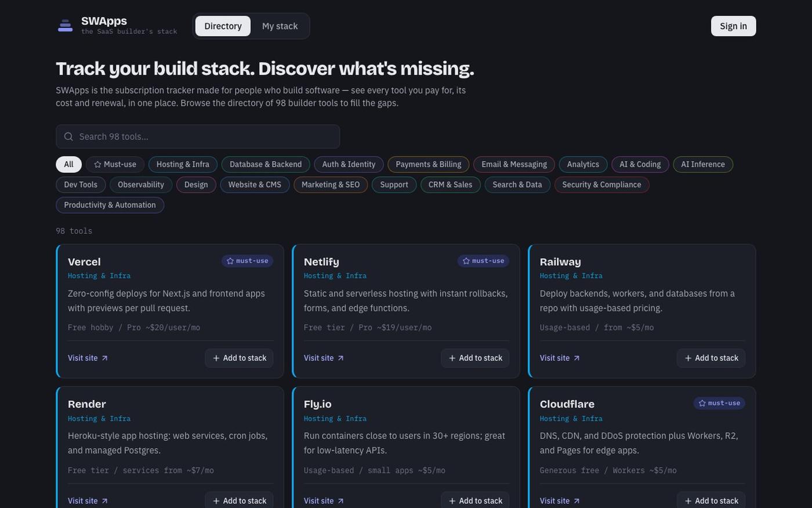Click the external arrow icon beside Vercel Visit site
This screenshot has height=508, width=812.
(x=105, y=358)
